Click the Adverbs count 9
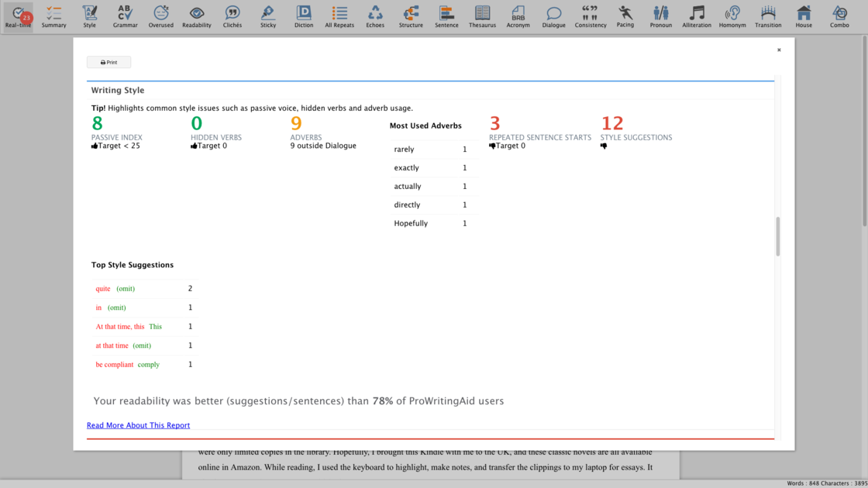The width and height of the screenshot is (868, 488). [296, 123]
